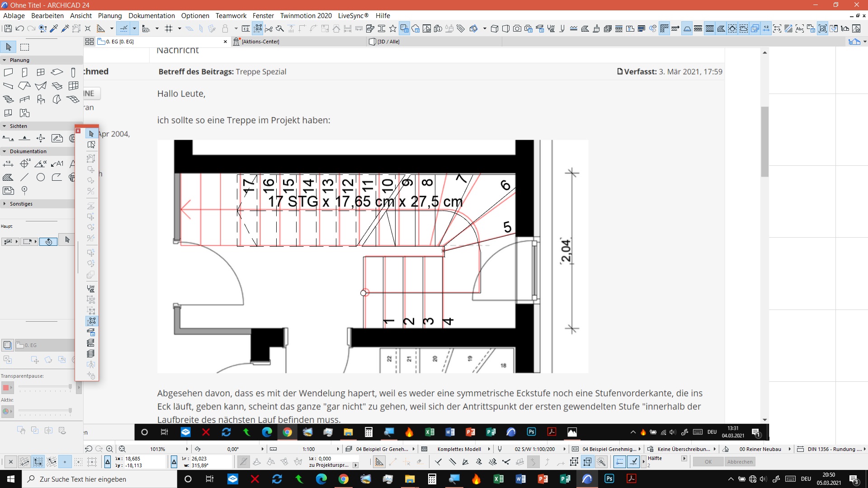Viewport: 868px width, 488px height.
Task: Select the Column tool
Action: pos(73,72)
